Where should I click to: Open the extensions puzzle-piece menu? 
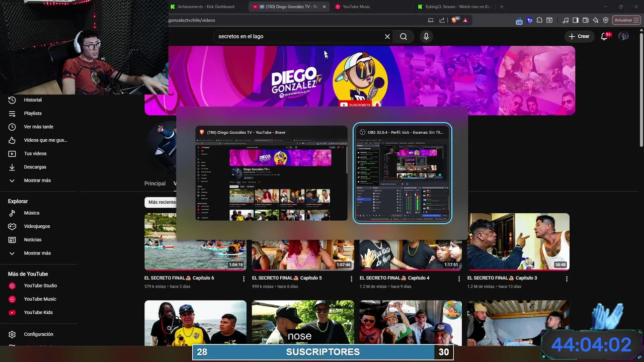tap(539, 20)
